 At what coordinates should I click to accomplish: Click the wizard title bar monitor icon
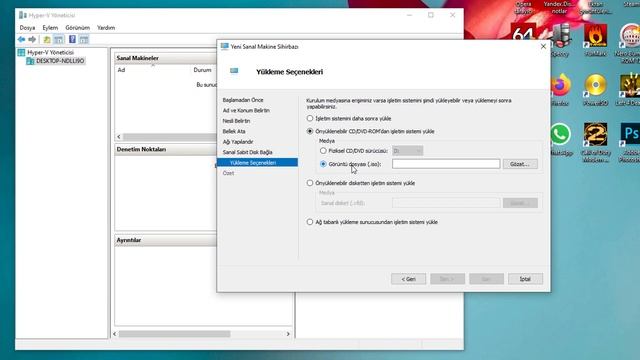[x=224, y=47]
